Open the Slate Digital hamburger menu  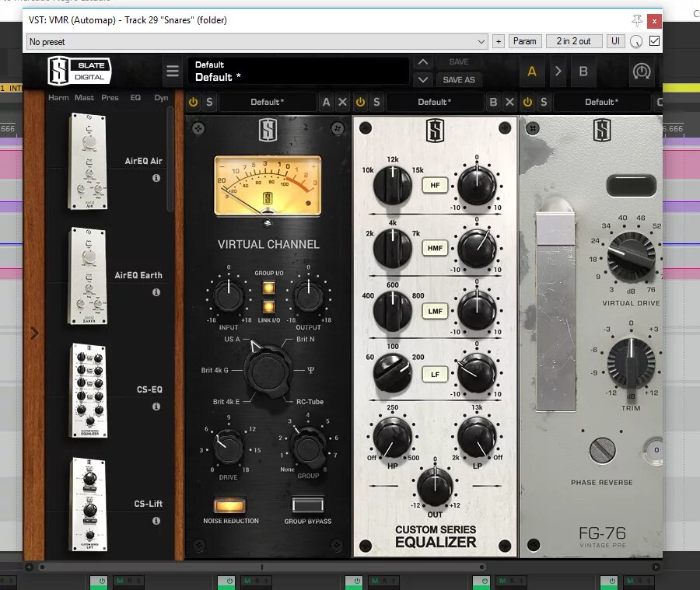tap(173, 71)
